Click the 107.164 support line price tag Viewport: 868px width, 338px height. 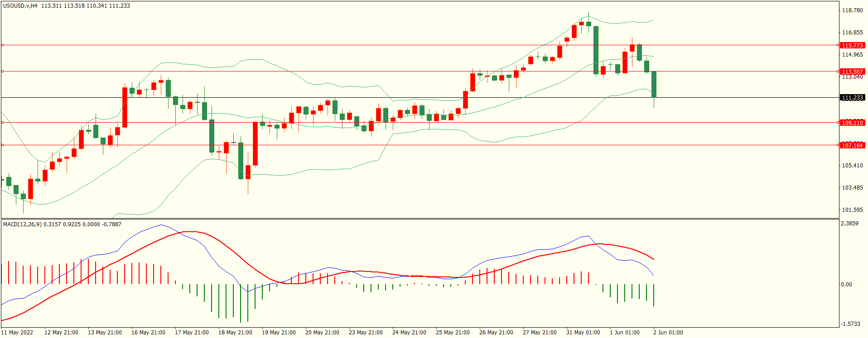852,145
